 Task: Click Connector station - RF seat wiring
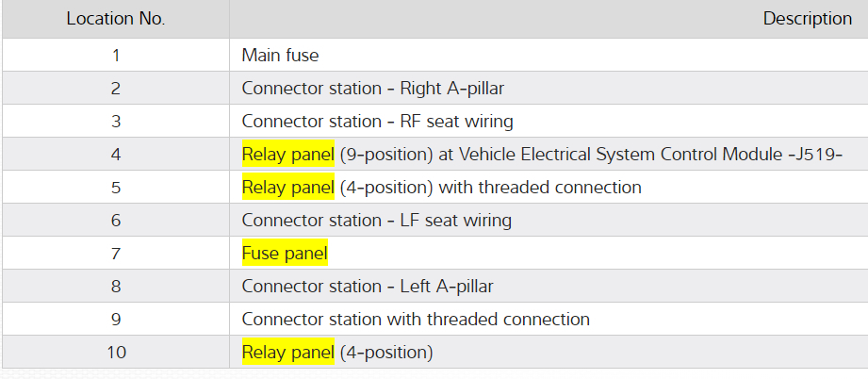pyautogui.click(x=377, y=122)
